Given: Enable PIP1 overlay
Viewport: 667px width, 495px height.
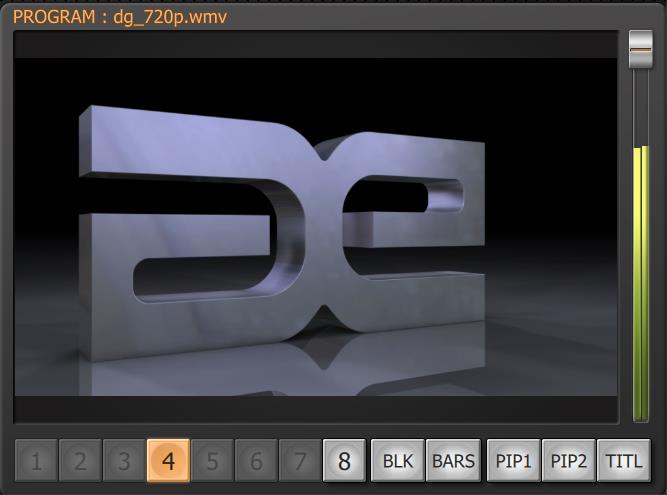Looking at the screenshot, I should click(x=513, y=461).
